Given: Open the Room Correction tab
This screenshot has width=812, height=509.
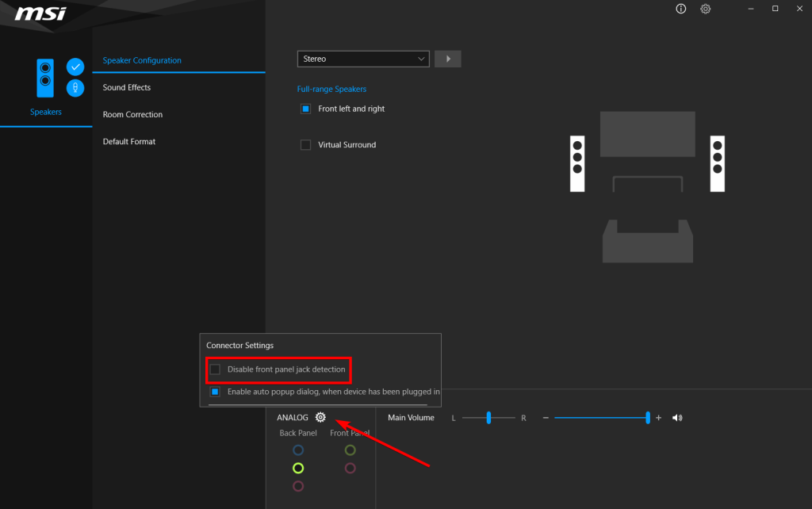Looking at the screenshot, I should 132,114.
